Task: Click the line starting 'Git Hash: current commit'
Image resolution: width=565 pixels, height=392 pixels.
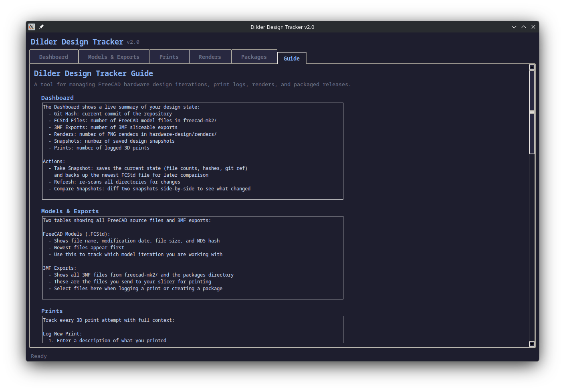Action: pos(110,114)
